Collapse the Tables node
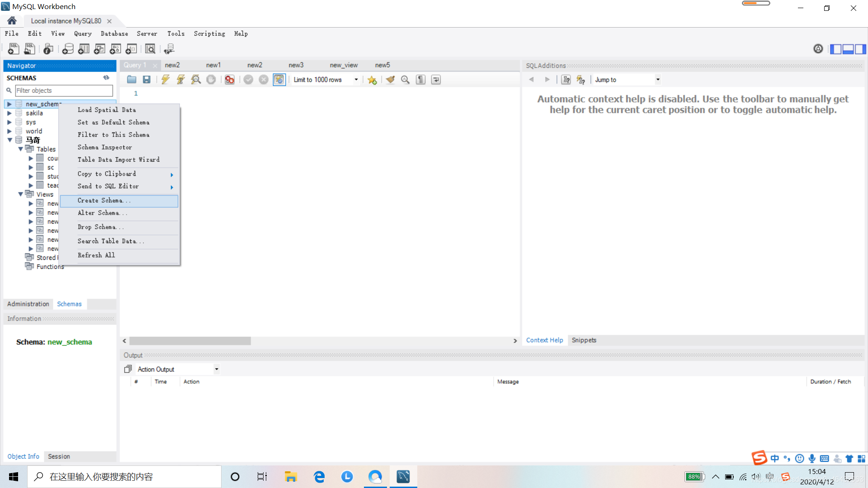868x488 pixels. coord(20,149)
